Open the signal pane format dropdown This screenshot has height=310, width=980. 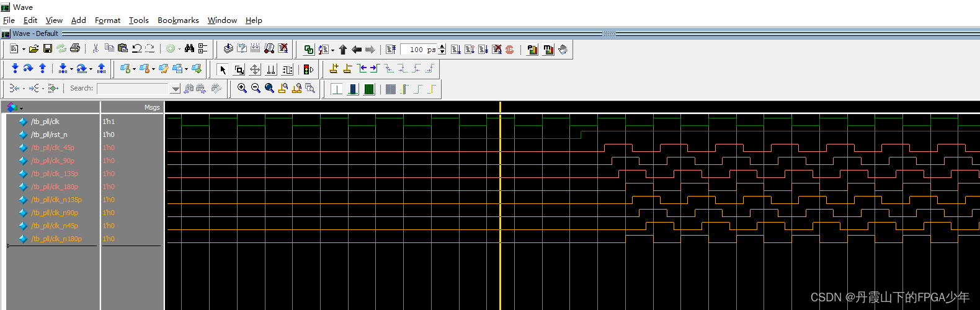tap(21, 108)
